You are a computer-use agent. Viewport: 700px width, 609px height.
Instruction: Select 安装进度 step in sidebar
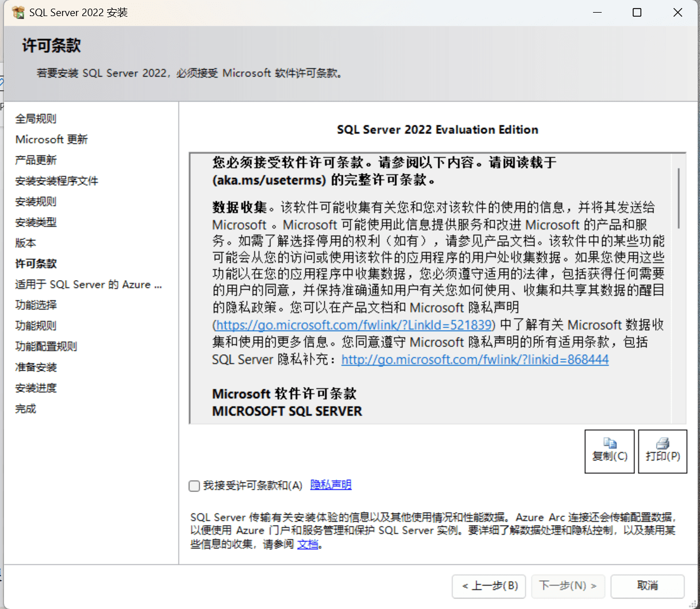36,388
